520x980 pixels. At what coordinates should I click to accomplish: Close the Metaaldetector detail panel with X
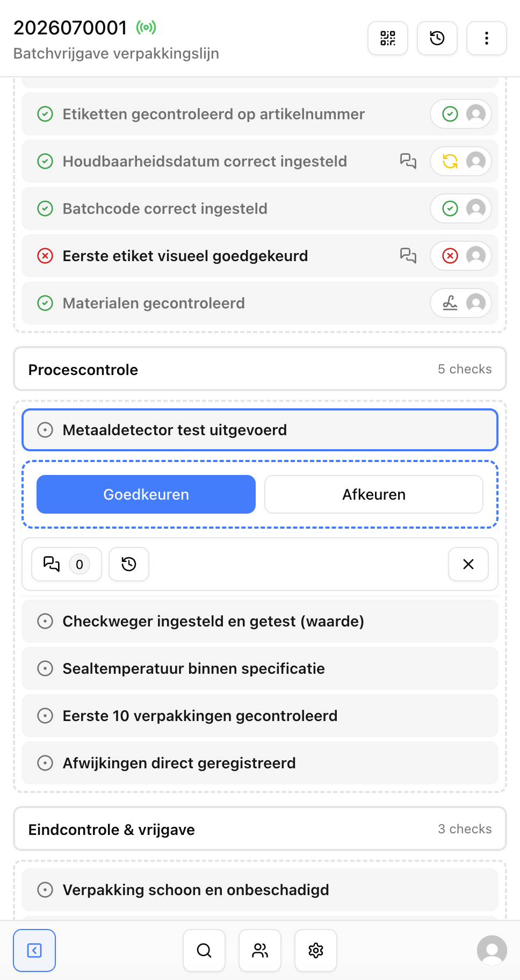point(468,564)
